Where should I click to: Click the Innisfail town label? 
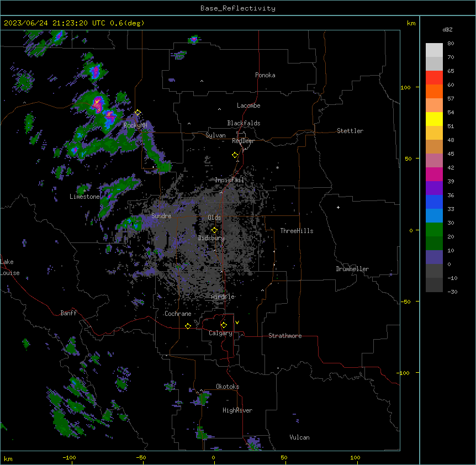pos(229,180)
